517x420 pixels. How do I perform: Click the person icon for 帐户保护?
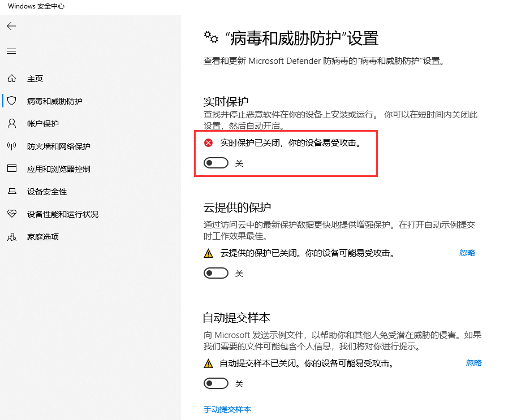coord(12,124)
